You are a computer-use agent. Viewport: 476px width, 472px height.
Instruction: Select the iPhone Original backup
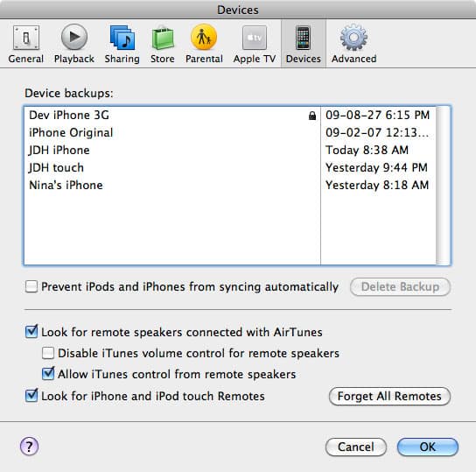point(230,133)
